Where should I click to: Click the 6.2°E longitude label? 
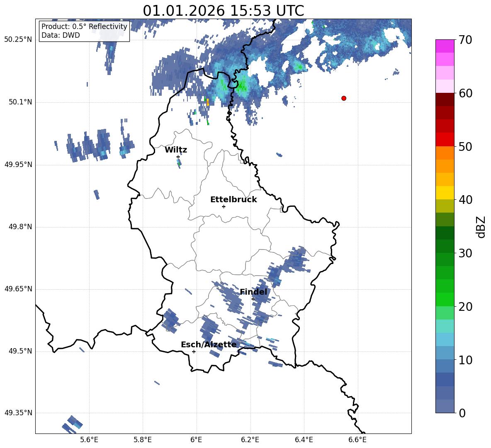point(250,440)
